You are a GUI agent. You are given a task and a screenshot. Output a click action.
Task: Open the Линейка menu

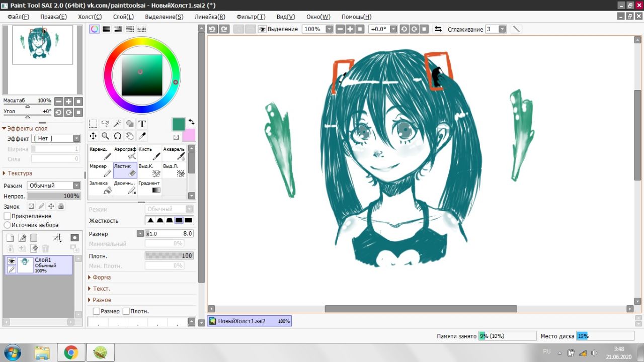tap(210, 17)
